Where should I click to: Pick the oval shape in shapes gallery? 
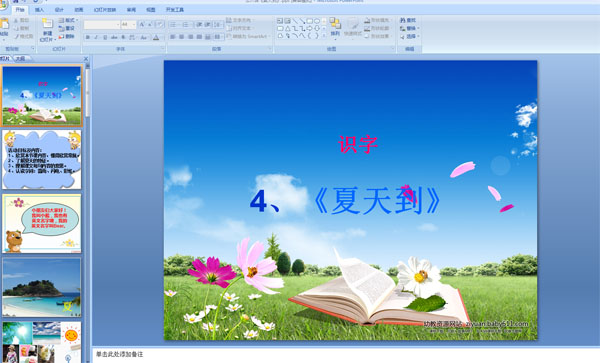pyautogui.click(x=317, y=21)
